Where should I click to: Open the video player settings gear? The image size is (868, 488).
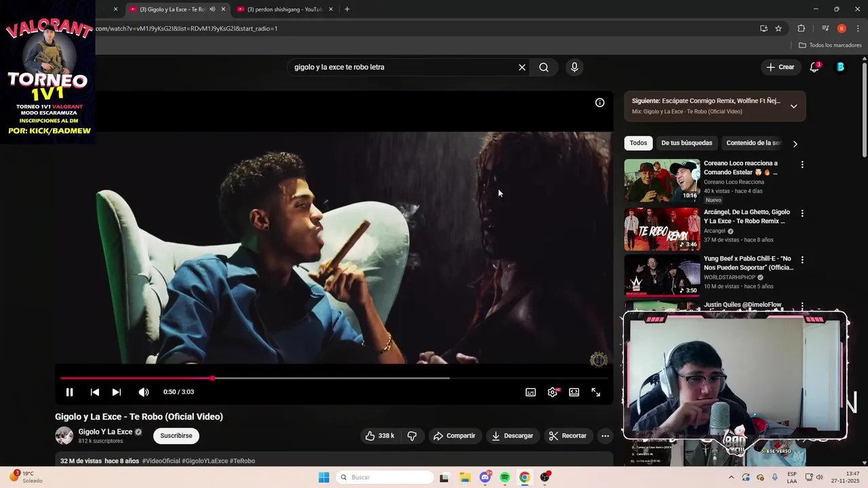pos(553,392)
